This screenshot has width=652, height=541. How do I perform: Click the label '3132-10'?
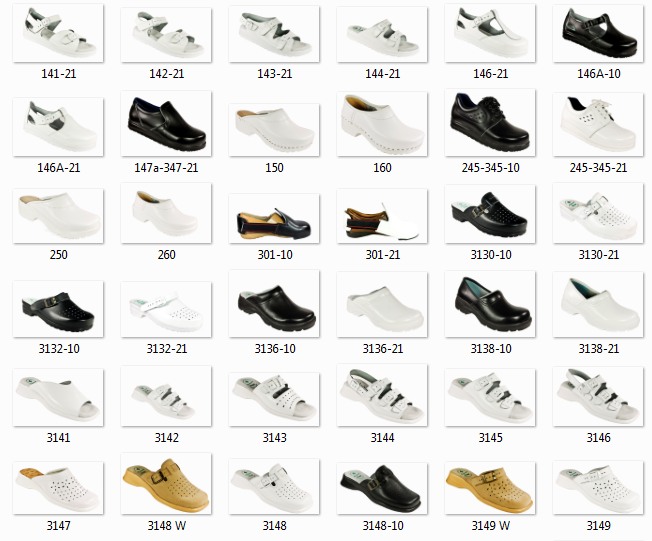pyautogui.click(x=59, y=348)
